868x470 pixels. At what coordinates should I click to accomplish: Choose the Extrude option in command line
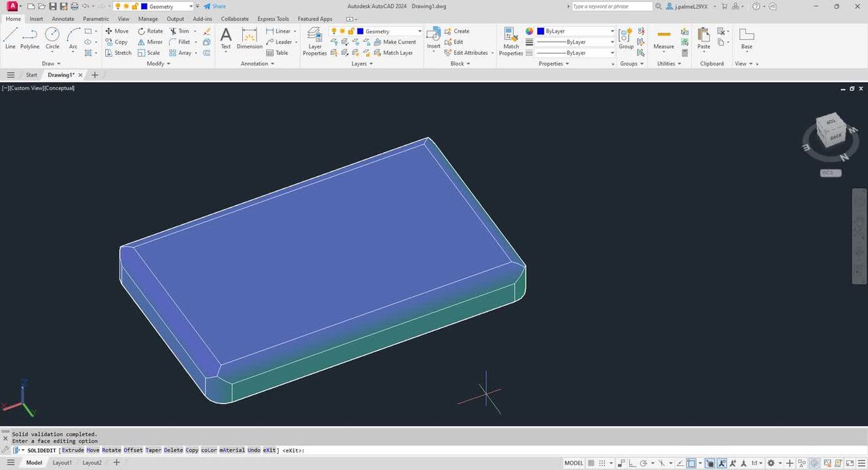[x=73, y=450]
